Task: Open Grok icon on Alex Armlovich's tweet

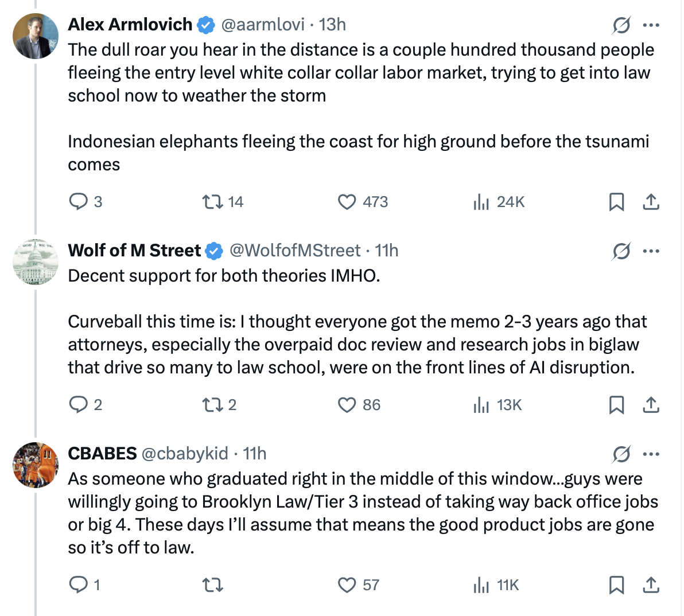Action: tap(621, 25)
